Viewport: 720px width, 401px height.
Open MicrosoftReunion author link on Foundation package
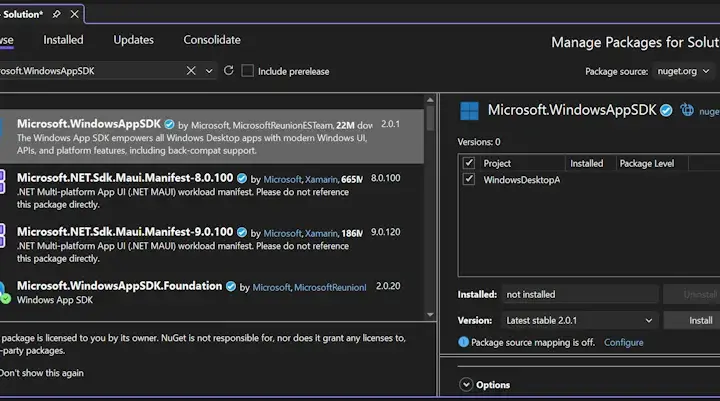coord(330,288)
